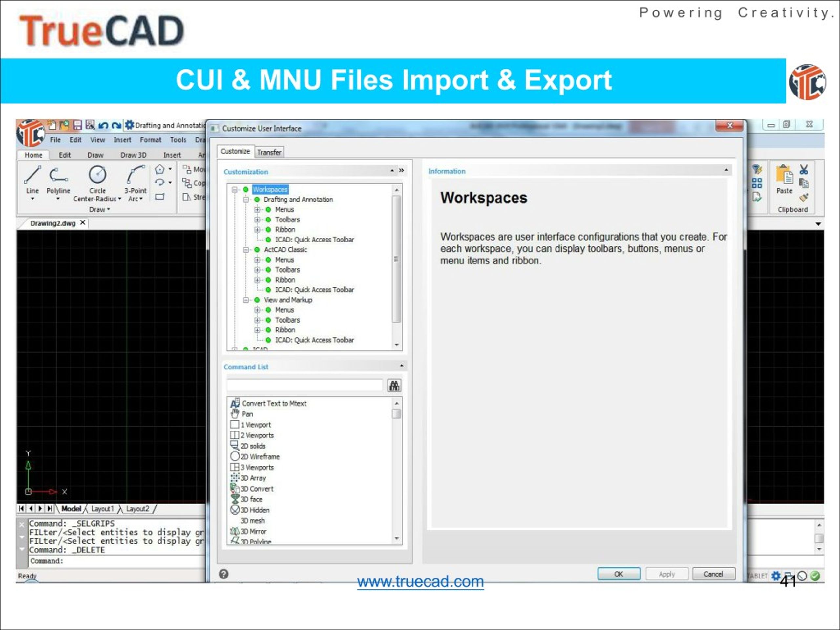Select the 3 Viewports command
This screenshot has height=630, width=840.
coord(252,467)
